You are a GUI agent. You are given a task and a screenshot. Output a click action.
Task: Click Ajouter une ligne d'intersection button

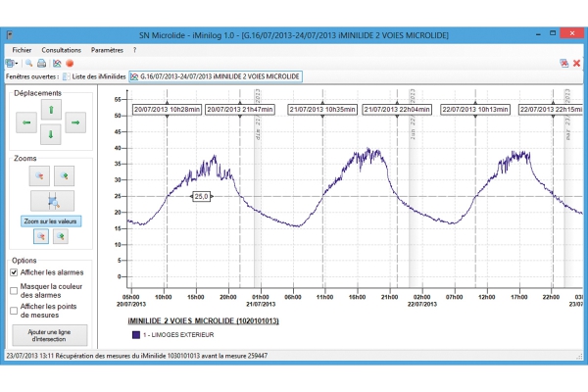(x=50, y=335)
